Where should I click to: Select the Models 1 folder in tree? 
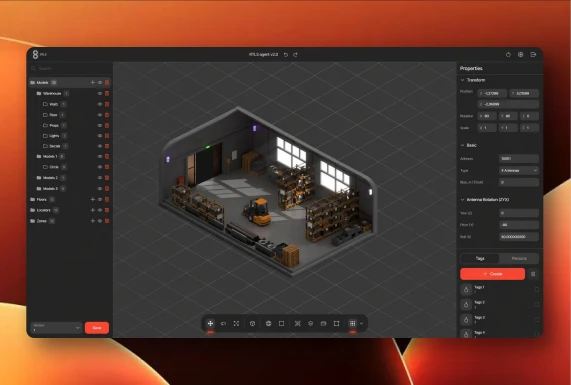50,157
